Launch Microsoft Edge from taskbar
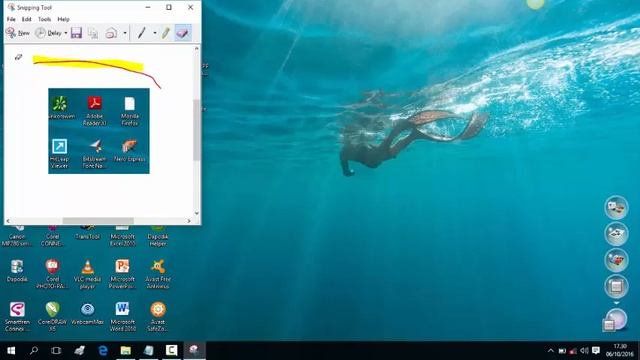Screen dimensions: 640x360 (103, 351)
